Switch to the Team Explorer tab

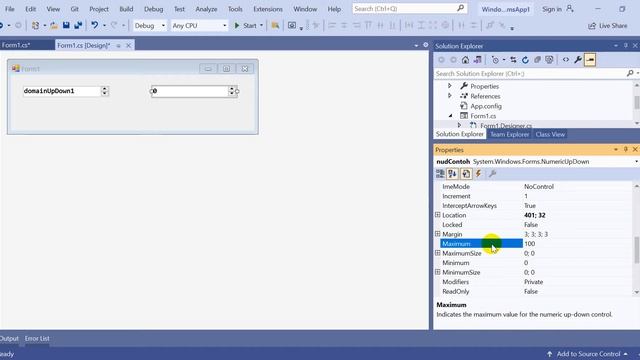pyautogui.click(x=509, y=134)
